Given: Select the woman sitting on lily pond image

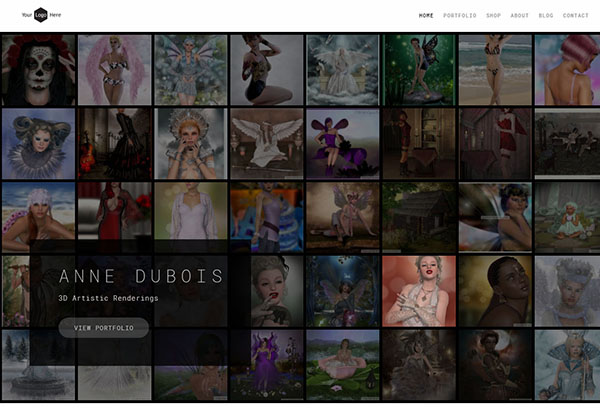Looking at the screenshot, I should tap(342, 364).
